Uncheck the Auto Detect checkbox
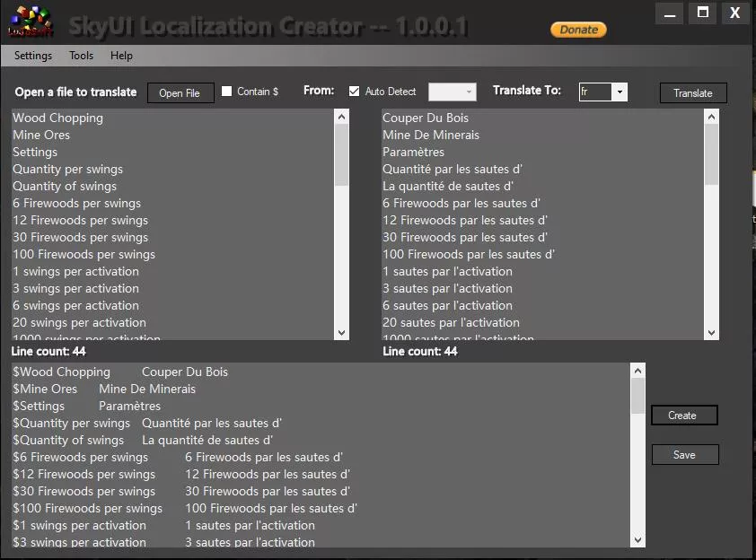The image size is (756, 560). tap(354, 91)
